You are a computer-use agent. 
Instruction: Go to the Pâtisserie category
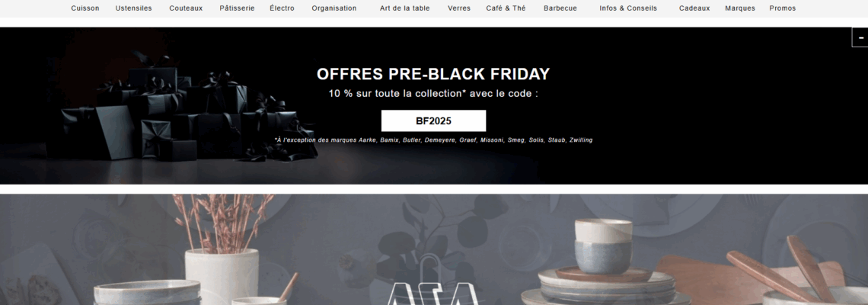pyautogui.click(x=237, y=8)
